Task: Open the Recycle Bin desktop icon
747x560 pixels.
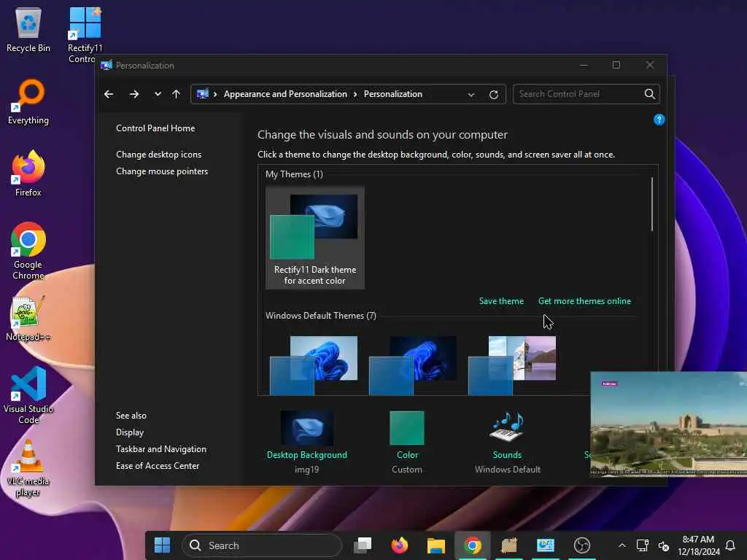Action: [x=28, y=29]
